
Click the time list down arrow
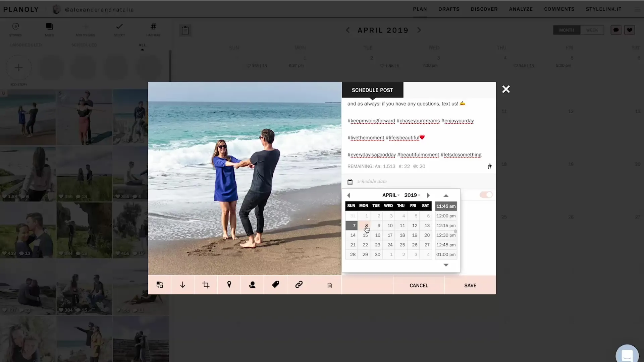tap(446, 265)
